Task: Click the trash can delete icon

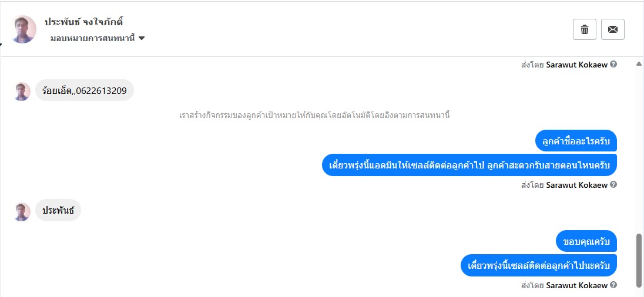Action: point(585,29)
